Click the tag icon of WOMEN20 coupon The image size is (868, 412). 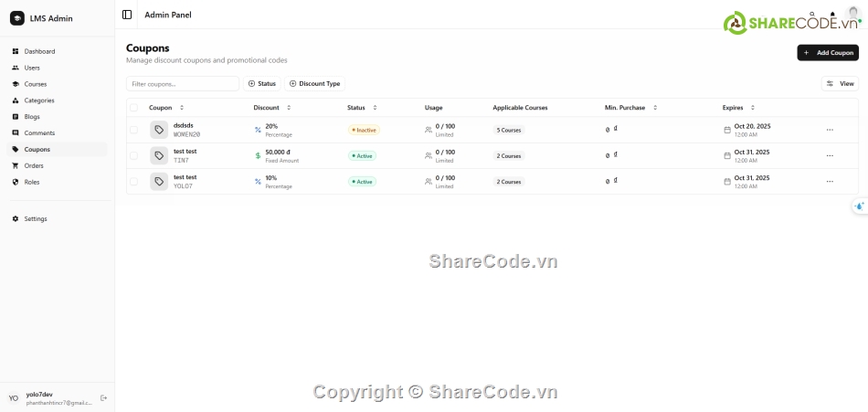[x=159, y=130]
